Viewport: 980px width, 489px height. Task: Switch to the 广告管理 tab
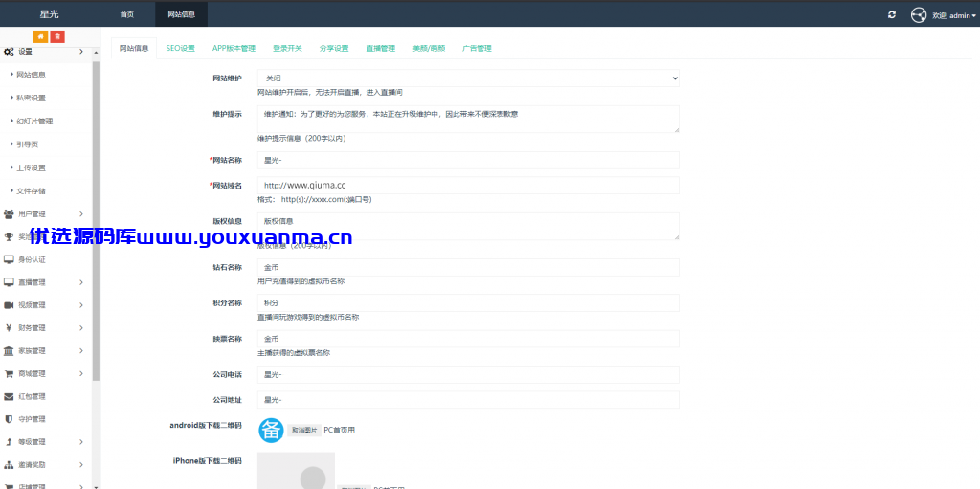click(x=477, y=48)
